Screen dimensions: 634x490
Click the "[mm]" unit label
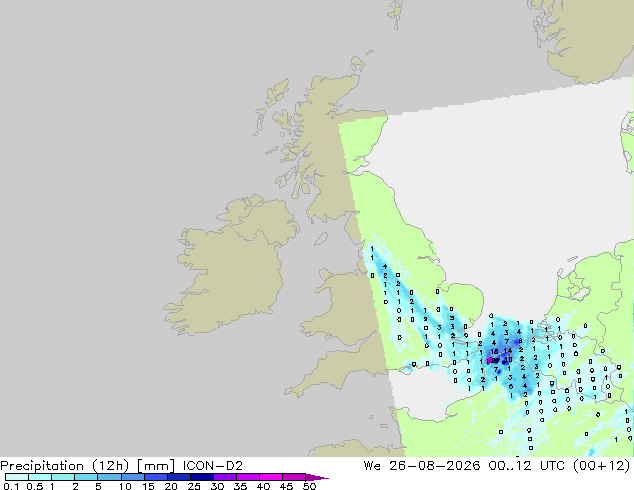click(x=156, y=466)
